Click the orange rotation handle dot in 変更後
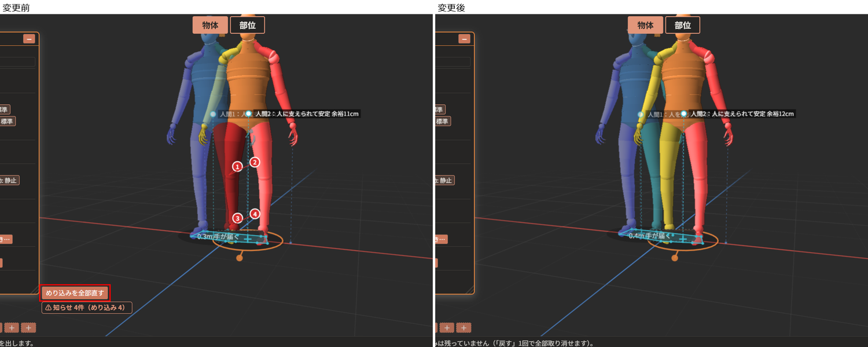This screenshot has height=347, width=868. click(675, 258)
